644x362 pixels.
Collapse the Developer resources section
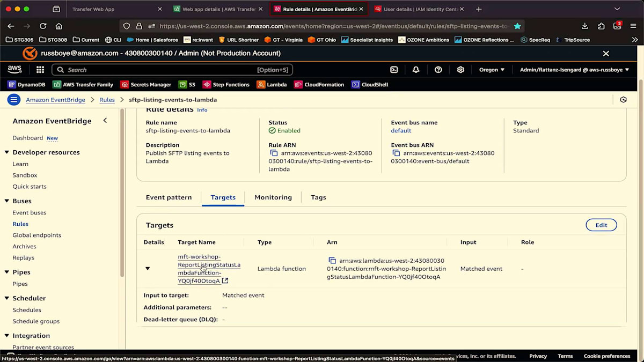[x=7, y=152]
